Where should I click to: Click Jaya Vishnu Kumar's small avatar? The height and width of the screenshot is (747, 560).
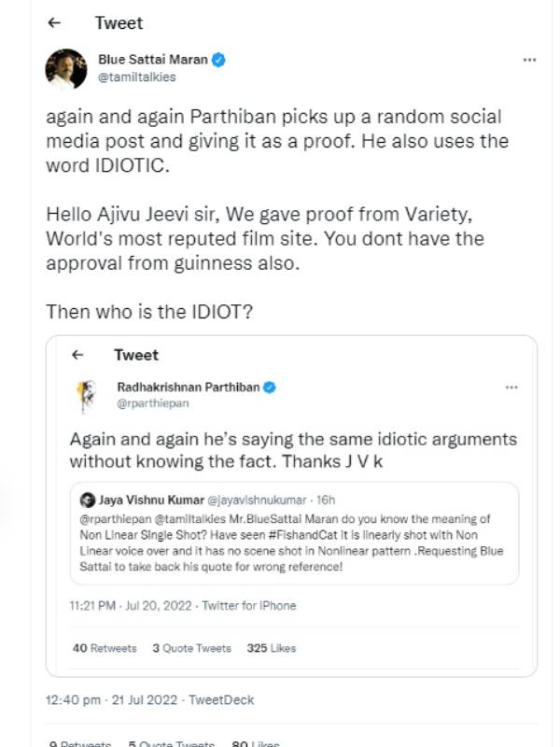(86, 500)
